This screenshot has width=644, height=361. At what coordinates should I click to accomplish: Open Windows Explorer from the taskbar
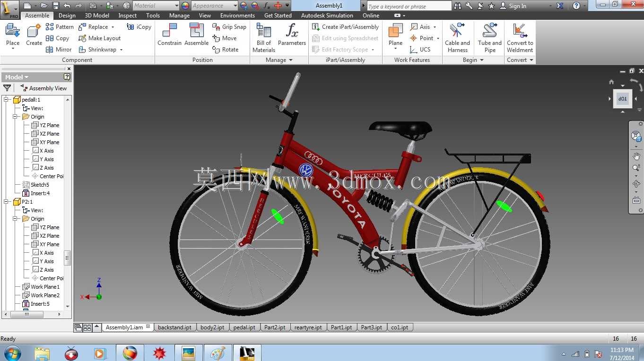pos(42,353)
